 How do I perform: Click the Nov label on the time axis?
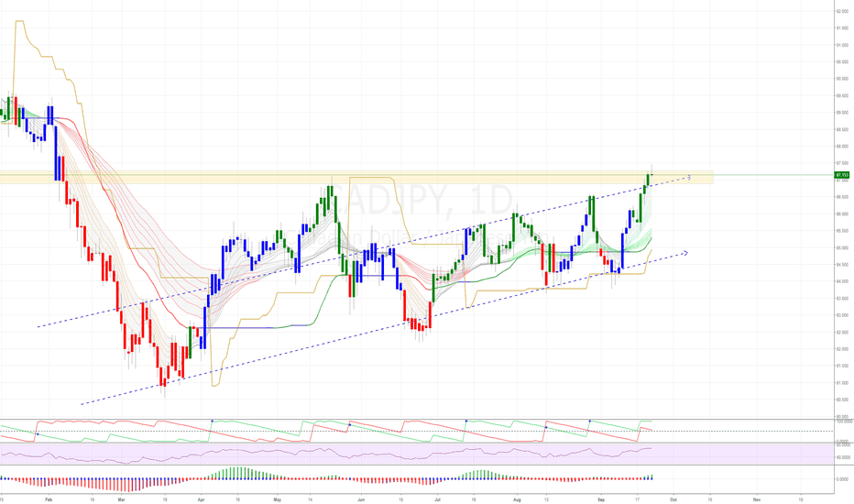pos(757,499)
